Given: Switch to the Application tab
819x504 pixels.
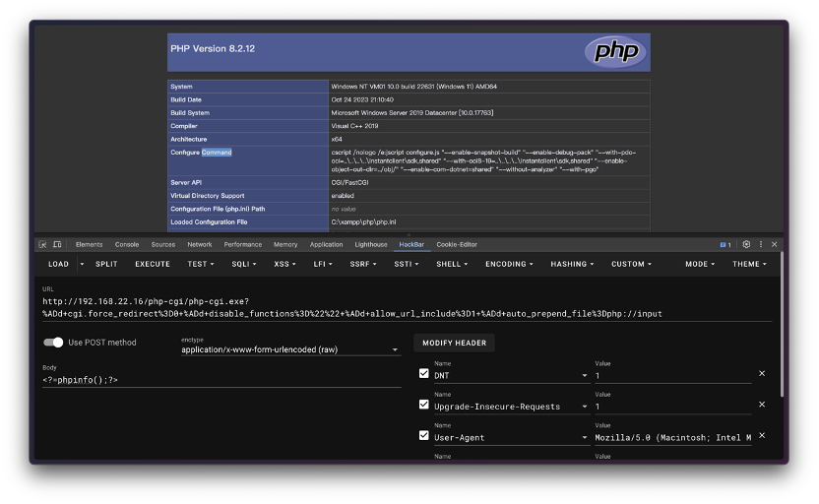Looking at the screenshot, I should point(326,244).
